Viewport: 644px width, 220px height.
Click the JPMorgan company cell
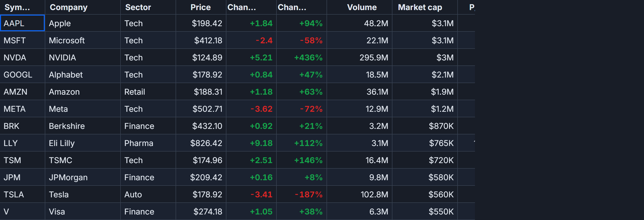[x=83, y=177]
